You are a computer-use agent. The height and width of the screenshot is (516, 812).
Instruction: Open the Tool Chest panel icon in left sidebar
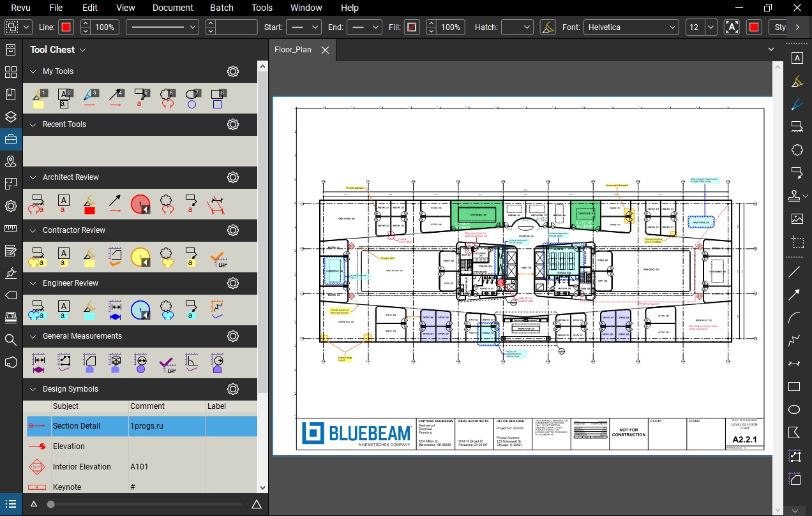pos(10,139)
